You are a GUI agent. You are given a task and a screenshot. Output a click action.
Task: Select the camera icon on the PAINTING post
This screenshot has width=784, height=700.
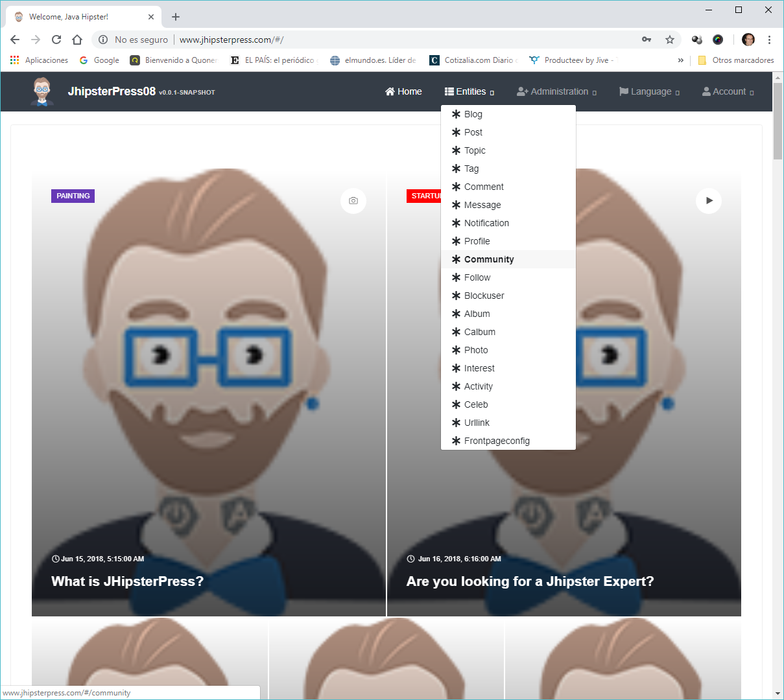pyautogui.click(x=353, y=201)
